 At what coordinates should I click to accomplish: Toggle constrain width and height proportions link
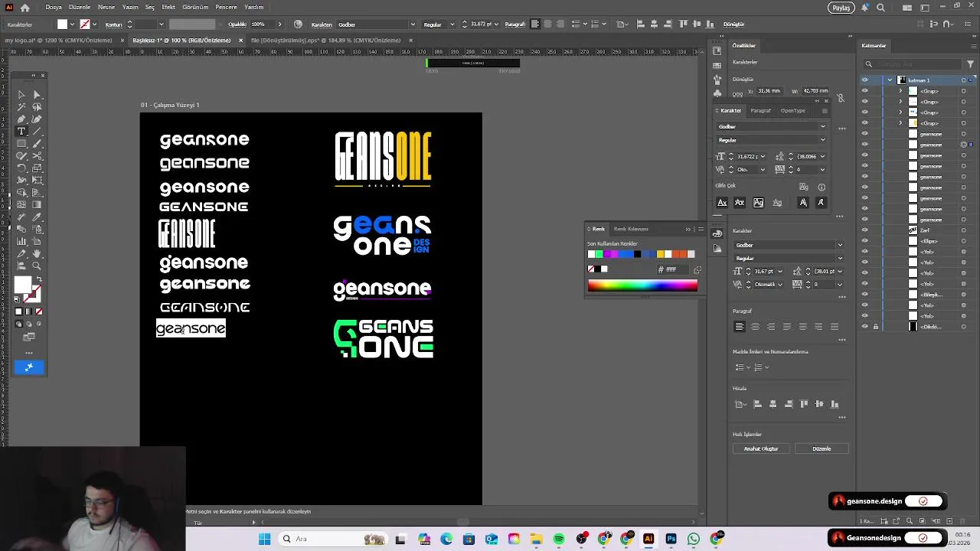click(840, 98)
